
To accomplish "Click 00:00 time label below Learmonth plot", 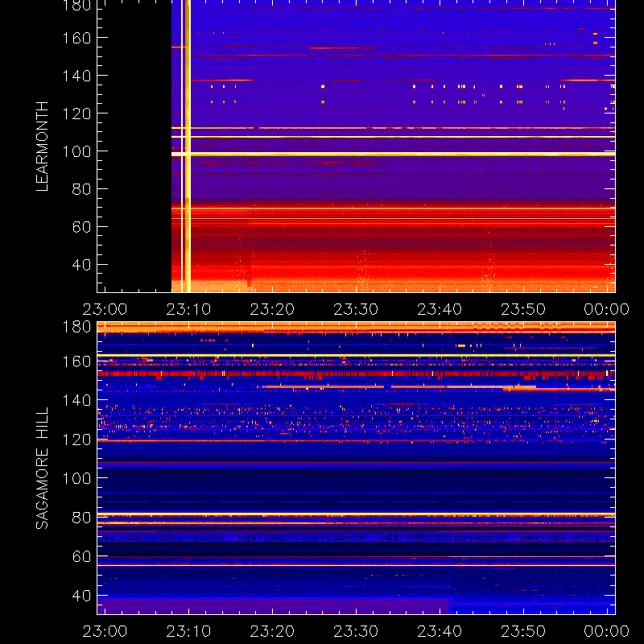I will [x=607, y=309].
